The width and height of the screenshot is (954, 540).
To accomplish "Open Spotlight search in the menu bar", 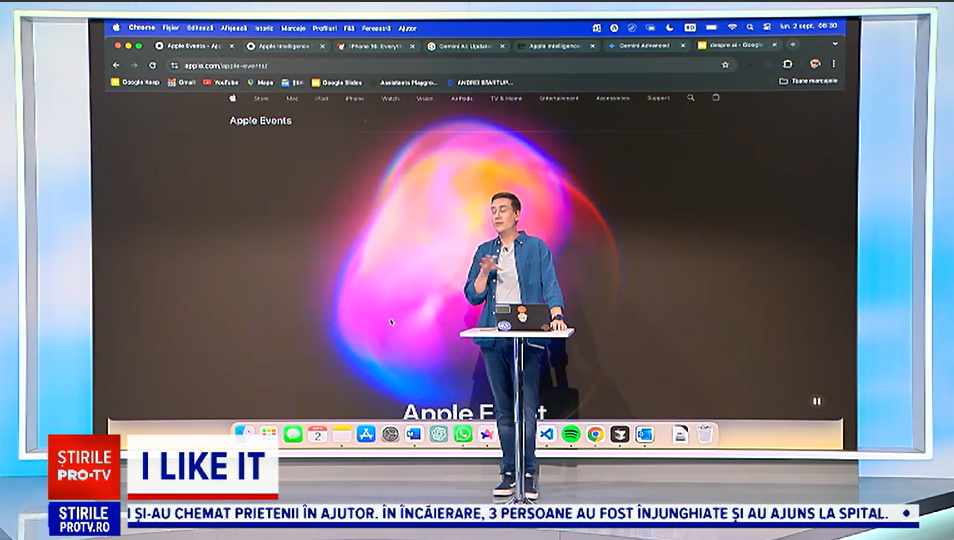I will pyautogui.click(x=750, y=27).
